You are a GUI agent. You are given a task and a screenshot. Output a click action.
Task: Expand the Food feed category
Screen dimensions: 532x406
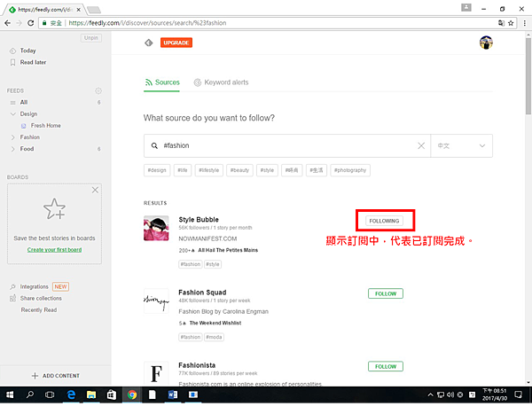(13, 149)
